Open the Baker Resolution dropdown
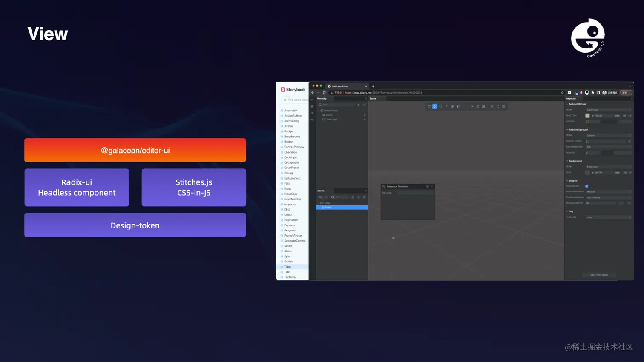 click(609, 147)
